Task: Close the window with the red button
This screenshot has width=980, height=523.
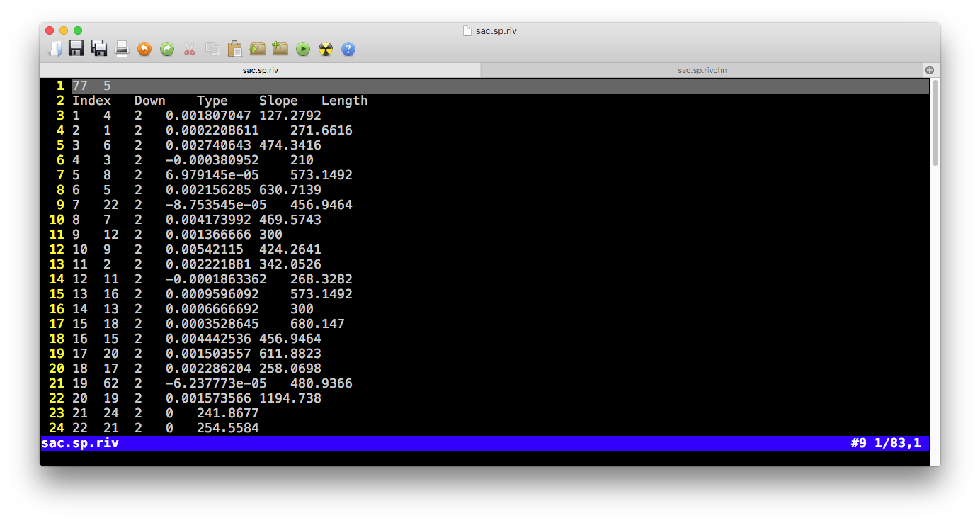Action: tap(50, 30)
